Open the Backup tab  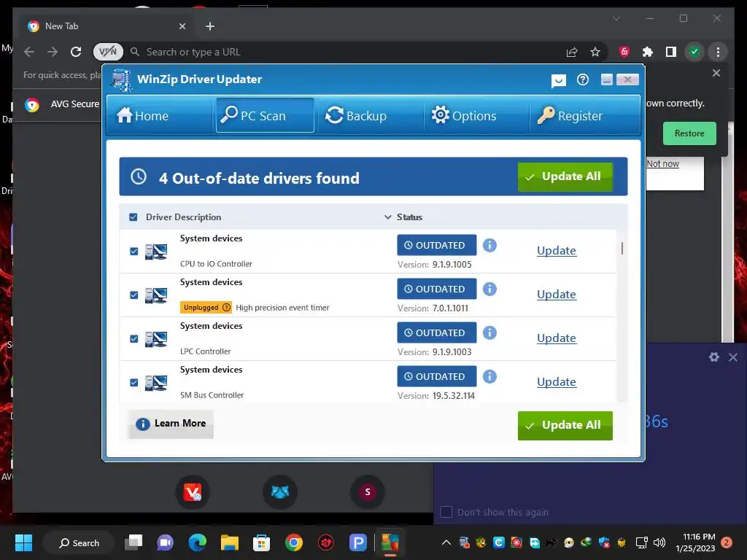[356, 115]
